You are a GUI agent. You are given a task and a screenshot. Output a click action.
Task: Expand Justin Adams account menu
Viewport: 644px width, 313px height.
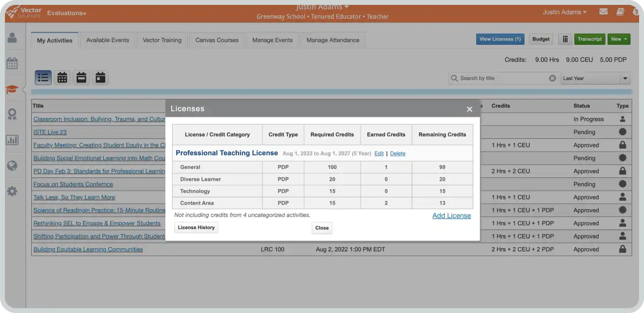coord(564,12)
